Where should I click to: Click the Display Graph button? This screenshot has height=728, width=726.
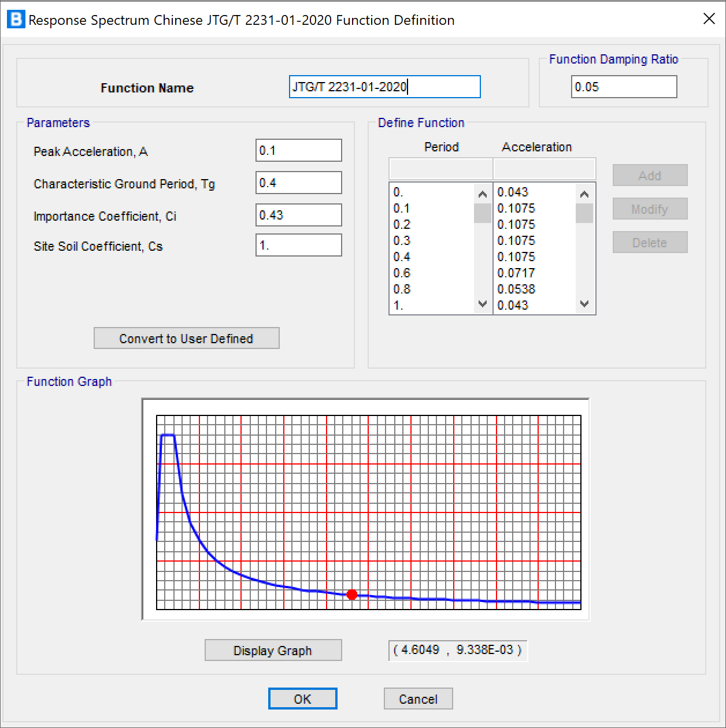point(273,650)
